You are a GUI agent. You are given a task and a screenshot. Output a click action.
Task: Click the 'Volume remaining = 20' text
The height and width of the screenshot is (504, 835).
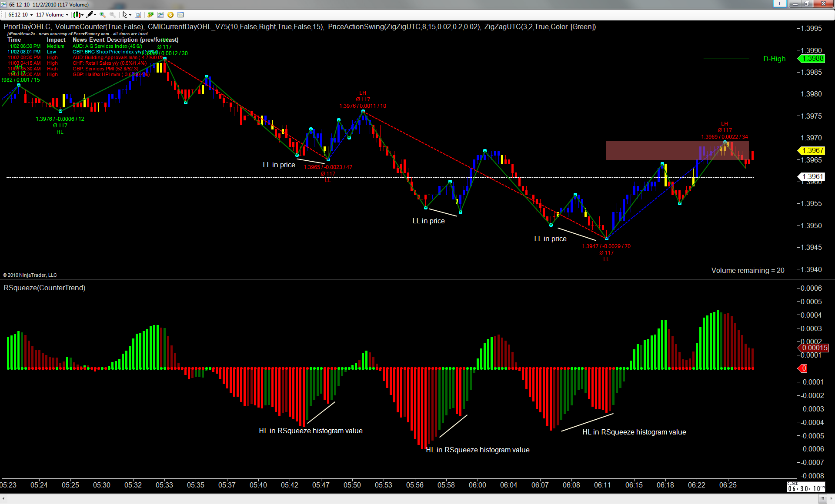(x=748, y=270)
